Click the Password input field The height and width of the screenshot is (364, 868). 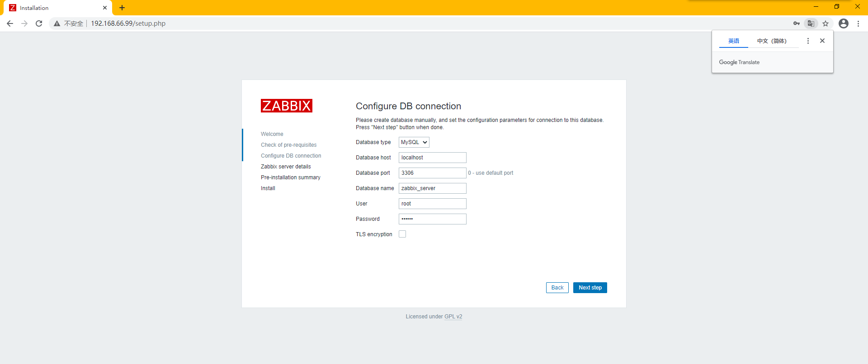433,219
